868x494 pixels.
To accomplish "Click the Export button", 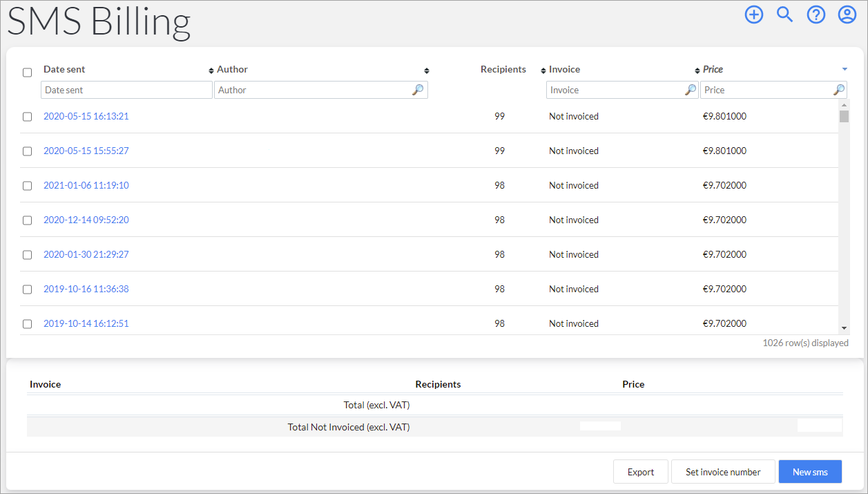I will click(x=641, y=472).
